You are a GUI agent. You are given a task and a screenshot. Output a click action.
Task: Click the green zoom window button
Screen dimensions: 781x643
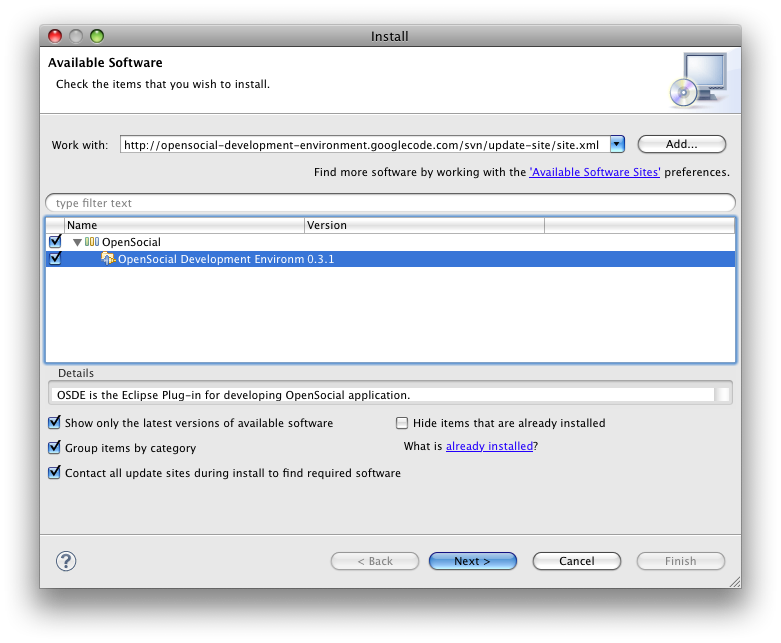pos(97,36)
